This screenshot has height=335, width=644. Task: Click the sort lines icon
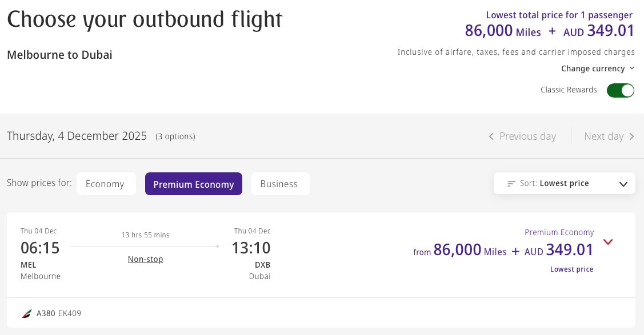tap(511, 184)
